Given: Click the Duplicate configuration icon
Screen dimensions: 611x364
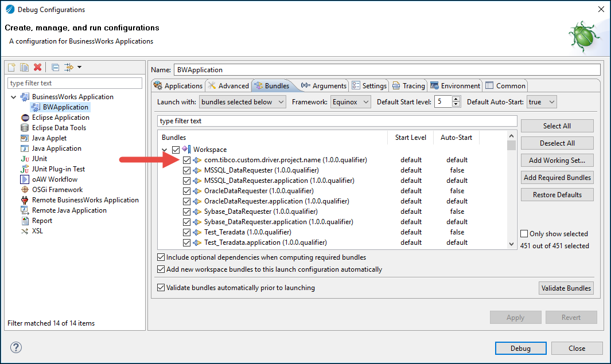Looking at the screenshot, I should pos(24,67).
